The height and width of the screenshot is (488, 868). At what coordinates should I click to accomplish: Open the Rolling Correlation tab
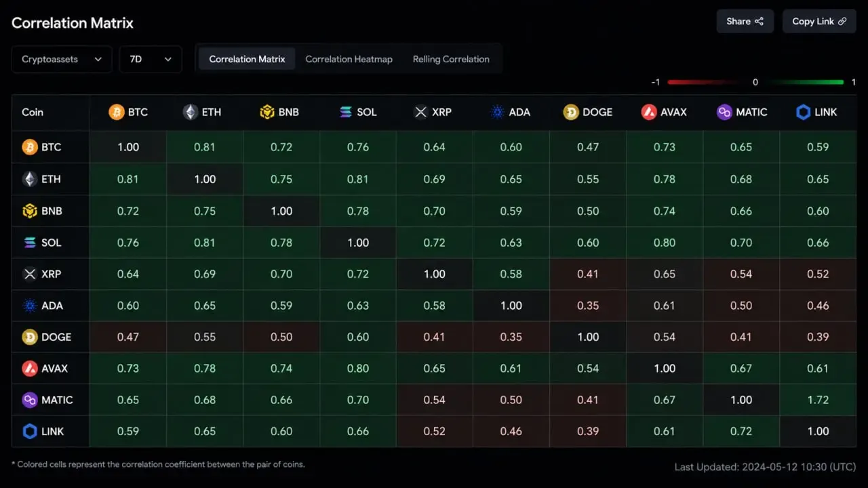[x=451, y=59]
